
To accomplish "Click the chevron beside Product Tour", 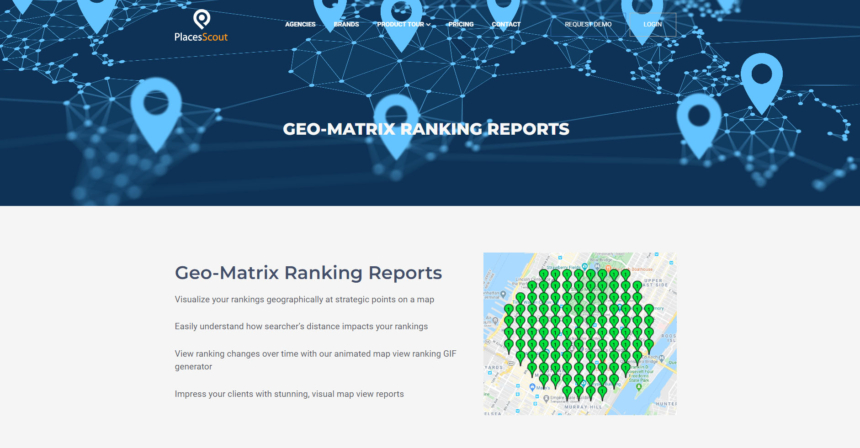I will pyautogui.click(x=428, y=25).
